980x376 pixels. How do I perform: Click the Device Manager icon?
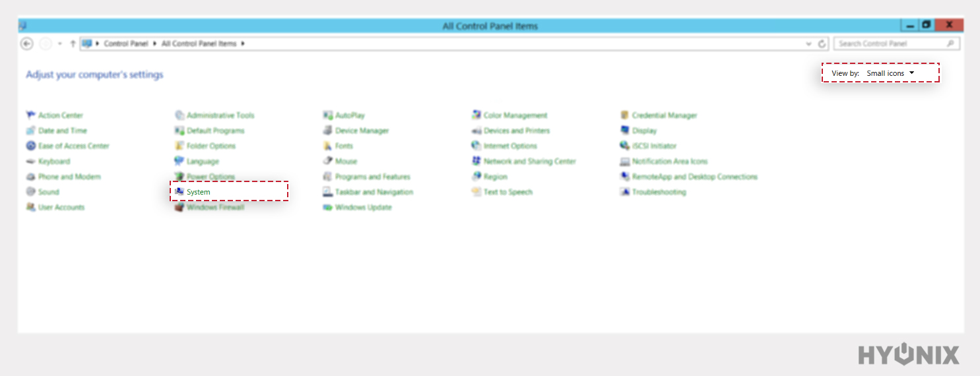pyautogui.click(x=327, y=131)
